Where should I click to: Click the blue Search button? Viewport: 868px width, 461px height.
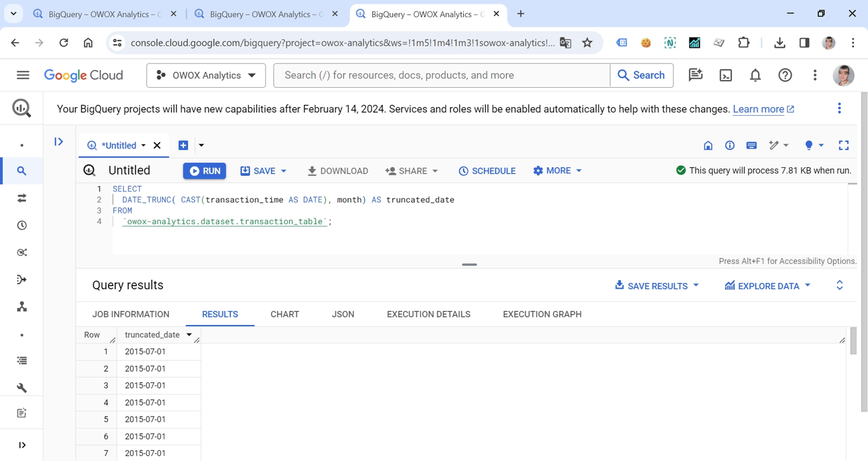tap(641, 75)
